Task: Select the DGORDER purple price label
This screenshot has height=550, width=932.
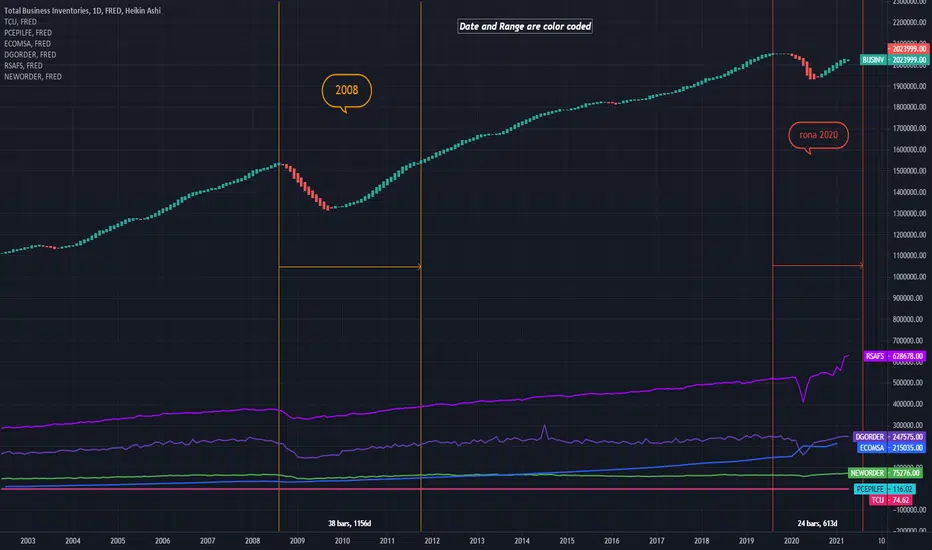Action: [x=889, y=437]
